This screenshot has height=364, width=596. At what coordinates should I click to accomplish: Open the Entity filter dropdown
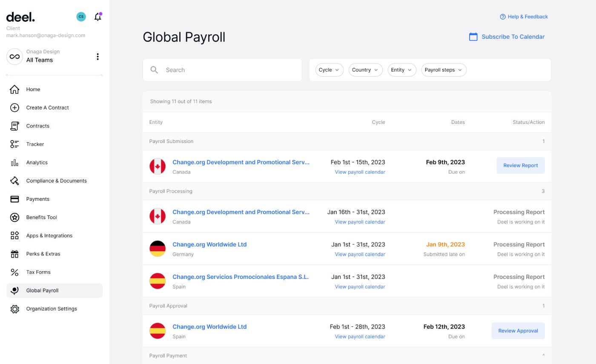pyautogui.click(x=401, y=70)
